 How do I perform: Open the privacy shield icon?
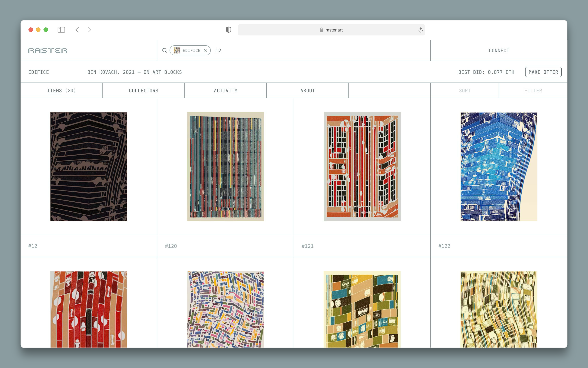coord(228,30)
